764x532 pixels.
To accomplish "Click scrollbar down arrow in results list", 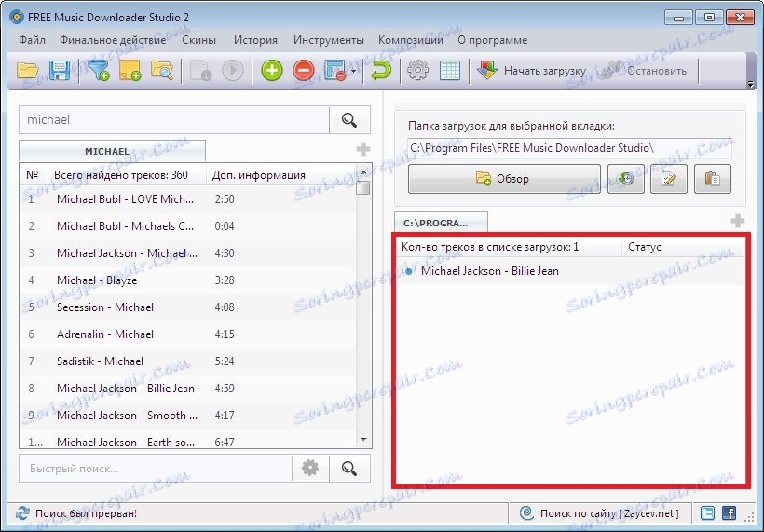I will (363, 440).
